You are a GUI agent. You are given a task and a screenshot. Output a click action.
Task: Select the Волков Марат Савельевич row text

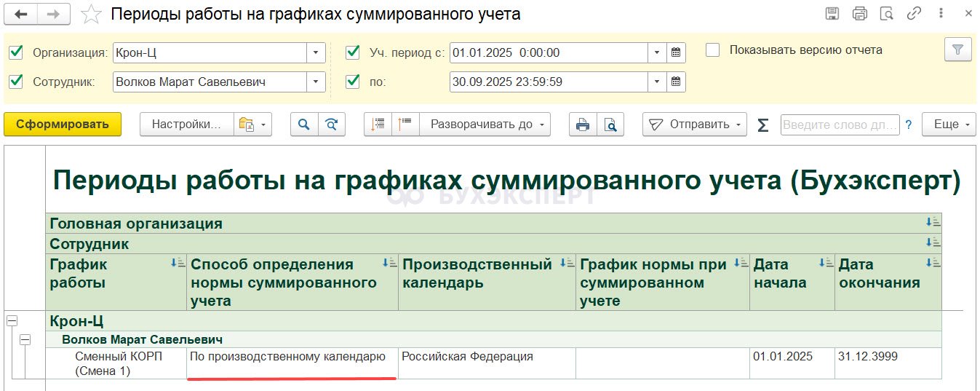pyautogui.click(x=142, y=339)
